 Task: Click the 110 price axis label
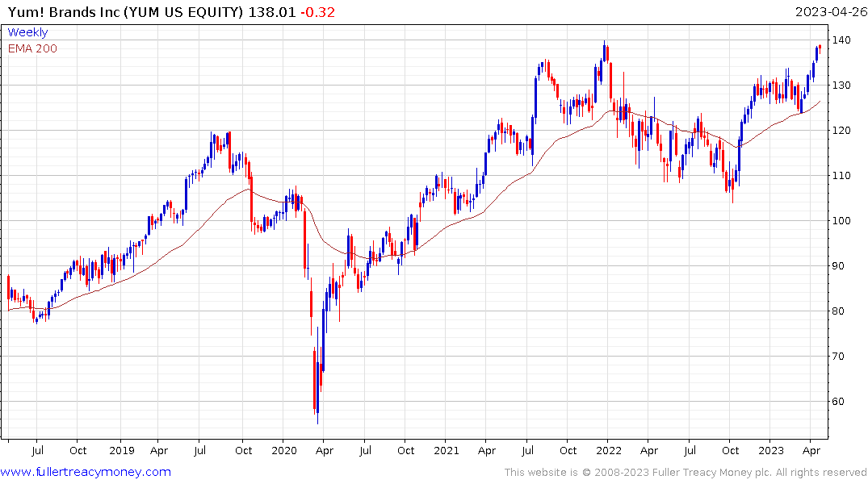[x=841, y=175]
